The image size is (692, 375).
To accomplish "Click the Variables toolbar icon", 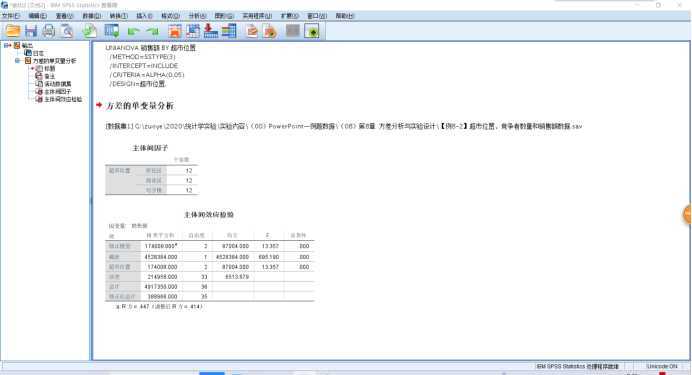I will pyautogui.click(x=229, y=31).
